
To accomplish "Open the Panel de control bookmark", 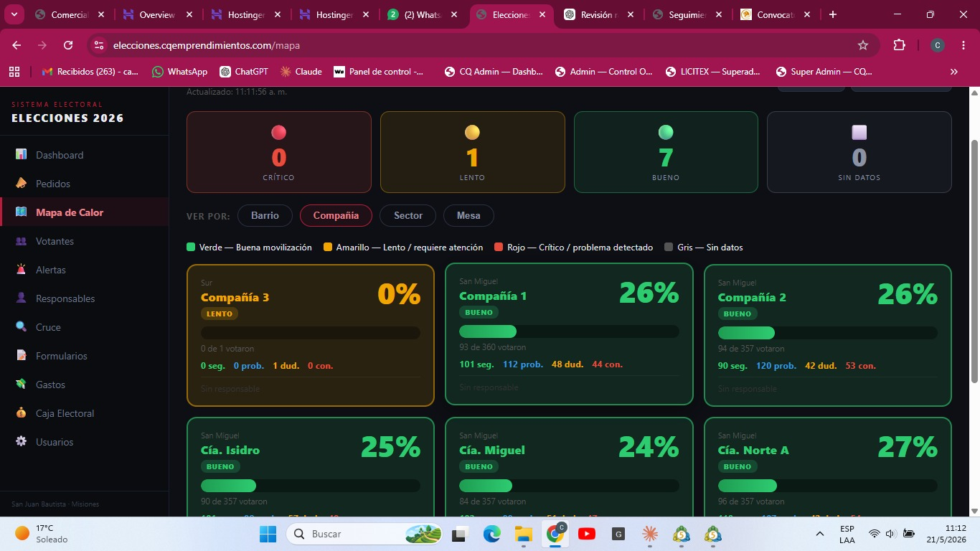I will [379, 72].
